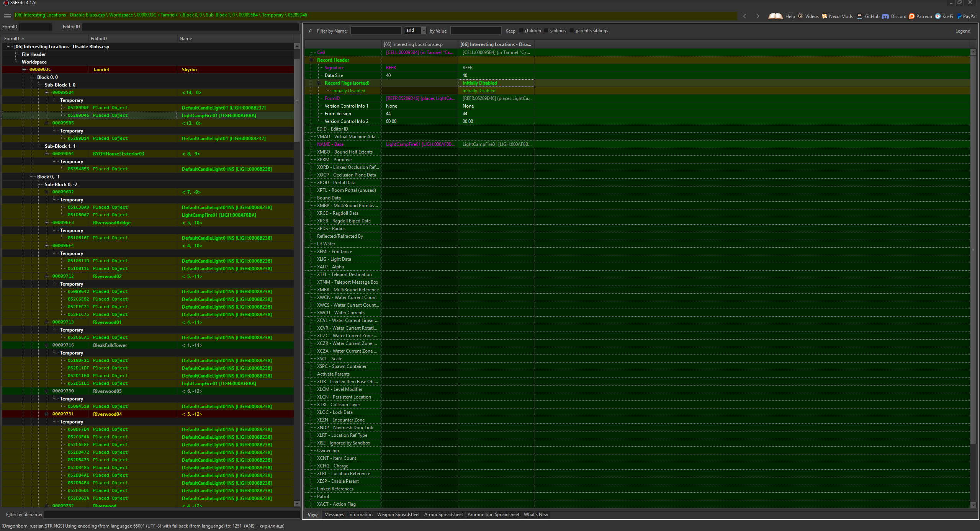The height and width of the screenshot is (531, 980).
Task: Navigate back with the left arrow
Action: (744, 16)
